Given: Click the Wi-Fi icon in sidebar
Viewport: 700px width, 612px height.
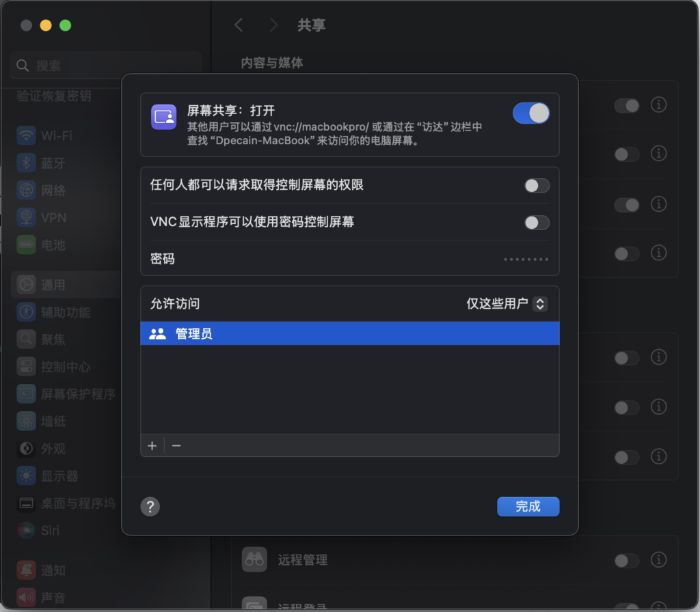Looking at the screenshot, I should tap(27, 135).
